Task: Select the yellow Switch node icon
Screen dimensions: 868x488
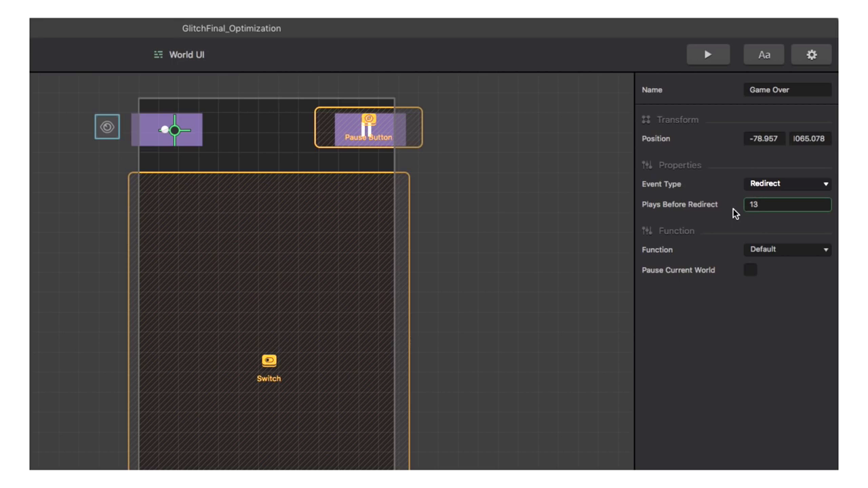Action: pyautogui.click(x=269, y=361)
